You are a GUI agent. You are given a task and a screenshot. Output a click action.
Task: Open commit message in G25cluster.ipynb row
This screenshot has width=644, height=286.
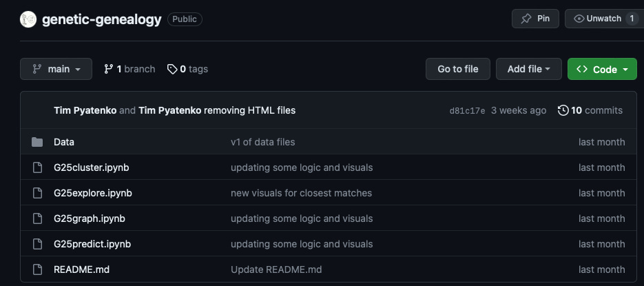pos(302,167)
